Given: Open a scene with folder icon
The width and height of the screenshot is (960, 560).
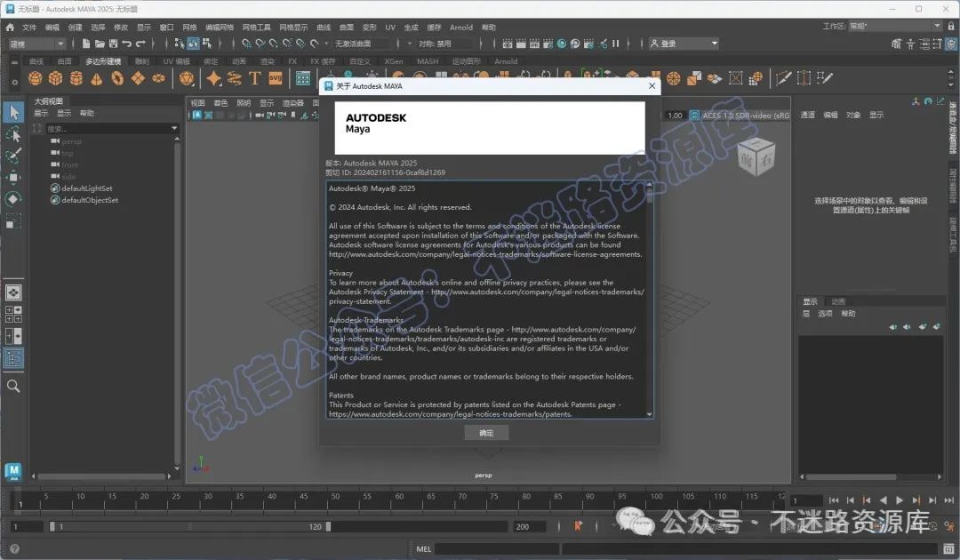Looking at the screenshot, I should 100,44.
